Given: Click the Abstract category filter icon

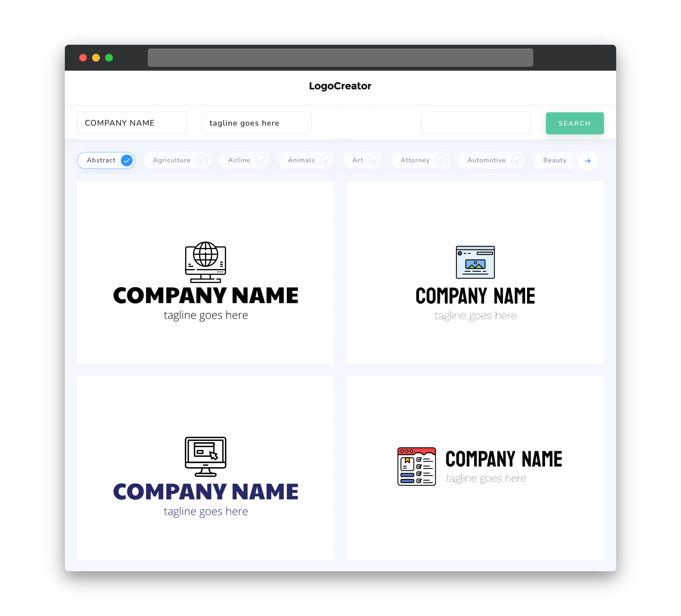Looking at the screenshot, I should click(x=127, y=160).
